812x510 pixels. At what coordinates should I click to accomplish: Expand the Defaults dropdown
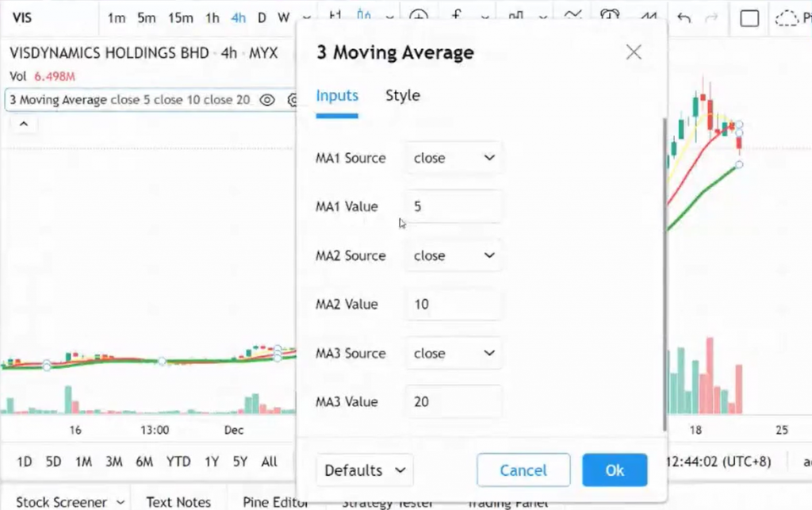366,470
